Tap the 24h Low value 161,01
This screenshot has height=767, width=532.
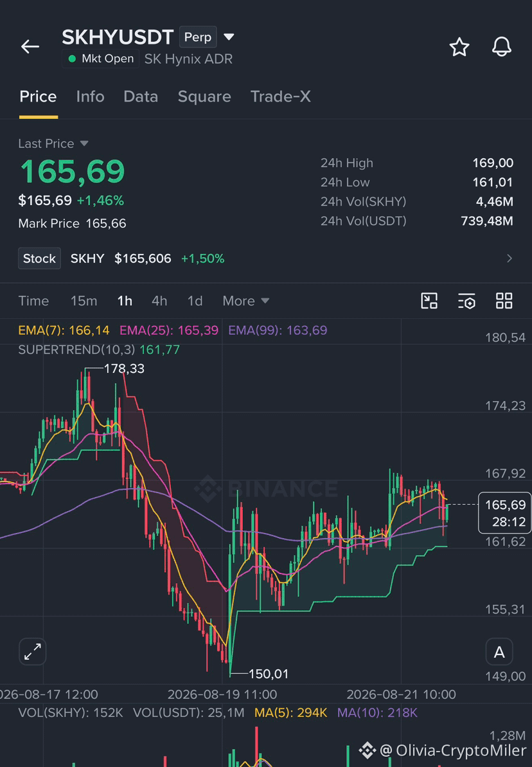click(493, 183)
